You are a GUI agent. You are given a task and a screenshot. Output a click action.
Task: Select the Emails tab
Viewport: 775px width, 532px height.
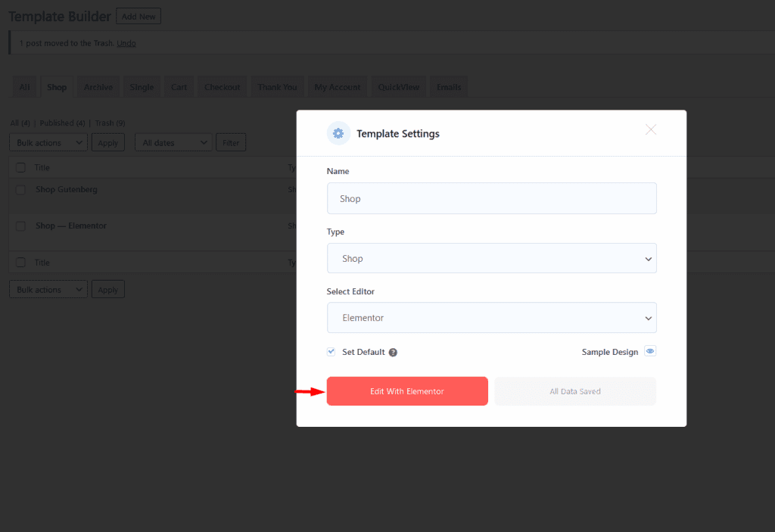(449, 87)
